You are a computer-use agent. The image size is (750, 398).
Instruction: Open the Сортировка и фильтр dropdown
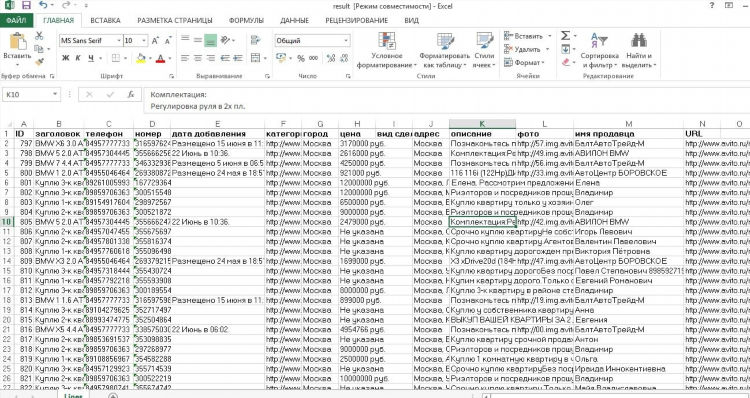[600, 50]
